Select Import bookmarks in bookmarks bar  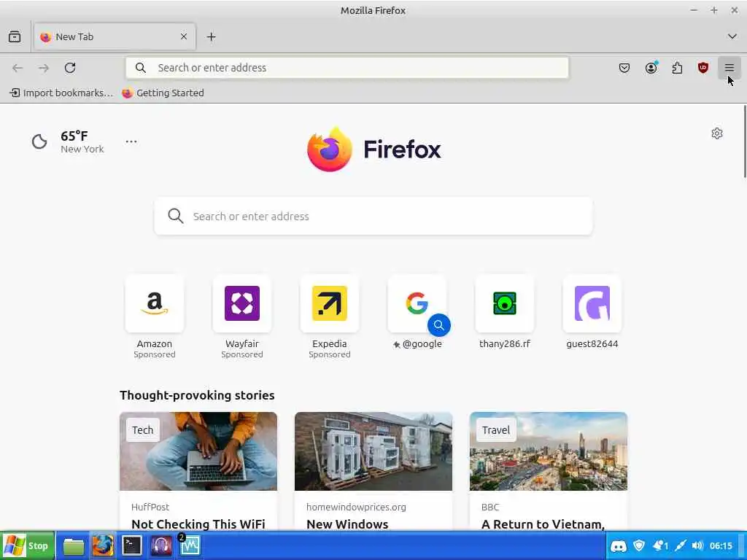tap(61, 93)
